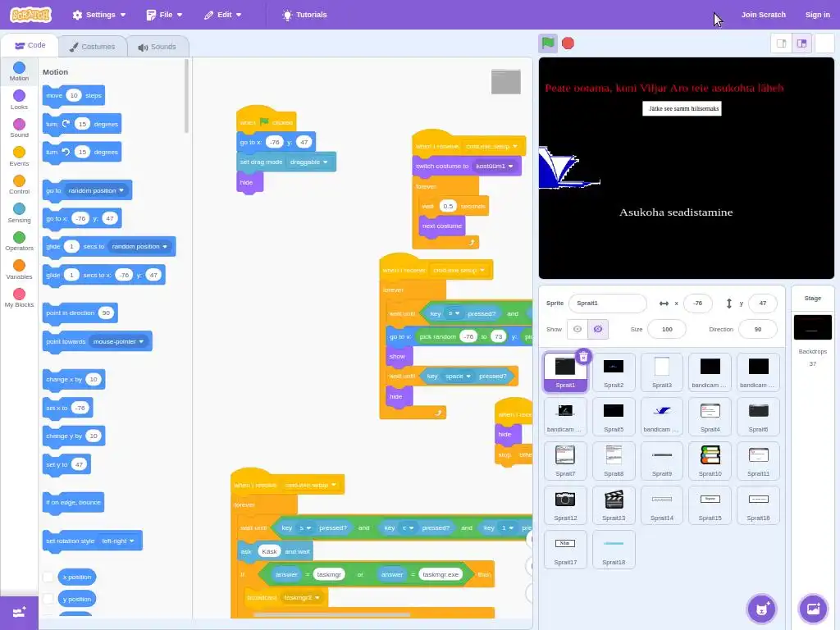
Task: Click 'Jätke see samm hilisemaks' stage button
Action: click(x=682, y=109)
